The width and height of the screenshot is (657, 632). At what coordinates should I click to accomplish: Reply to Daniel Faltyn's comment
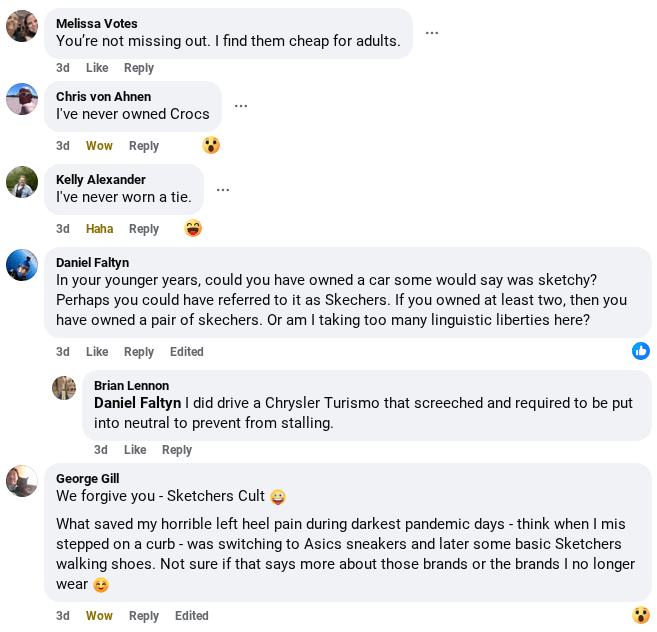[x=139, y=352]
